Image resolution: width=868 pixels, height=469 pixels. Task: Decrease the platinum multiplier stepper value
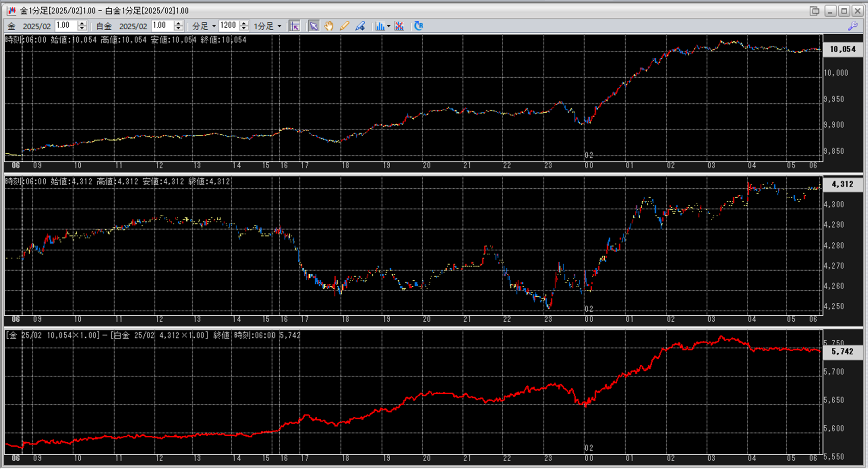click(x=178, y=29)
